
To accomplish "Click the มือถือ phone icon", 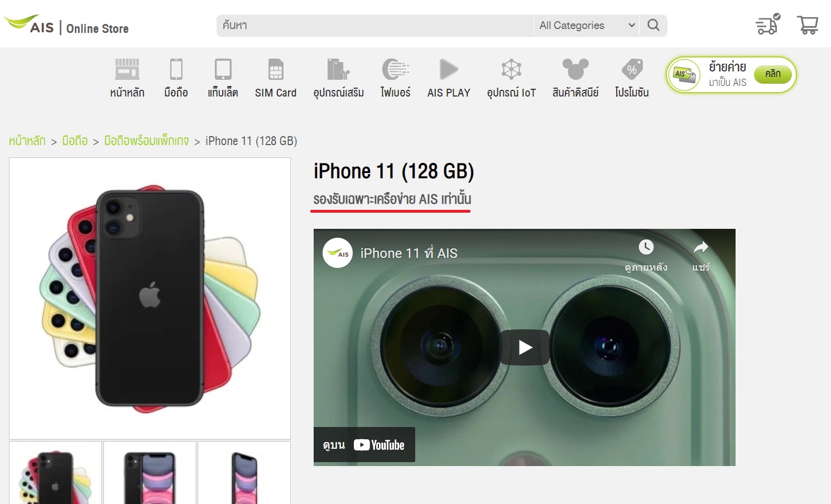I will click(x=176, y=69).
